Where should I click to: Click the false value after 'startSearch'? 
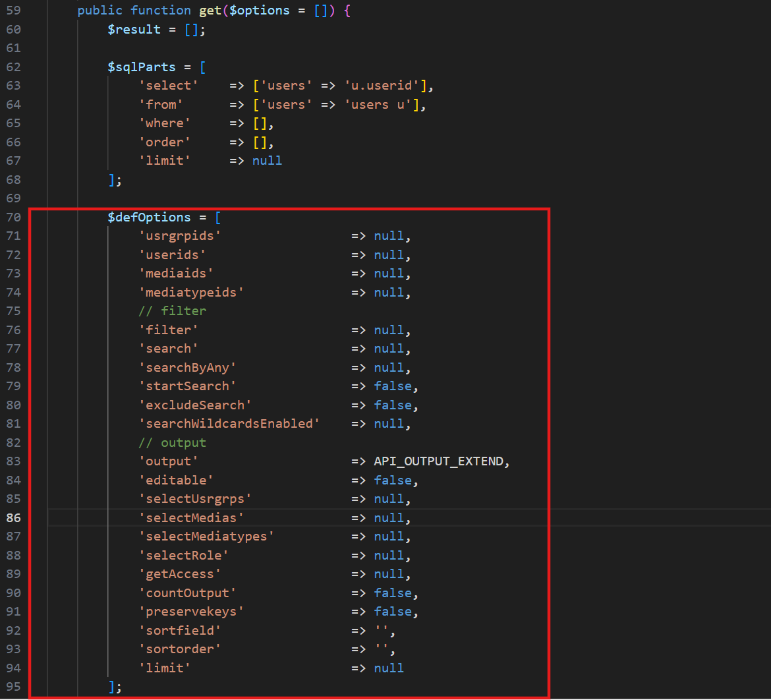pyautogui.click(x=393, y=386)
